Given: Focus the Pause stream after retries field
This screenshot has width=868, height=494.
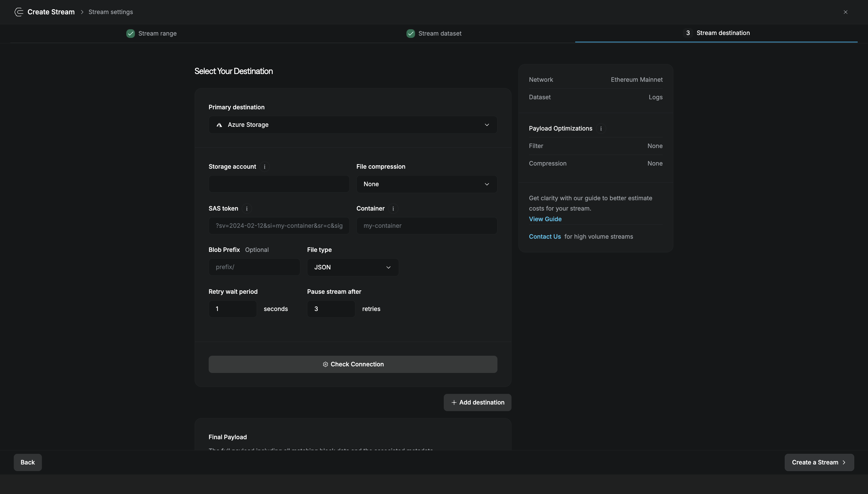Looking at the screenshot, I should 331,309.
